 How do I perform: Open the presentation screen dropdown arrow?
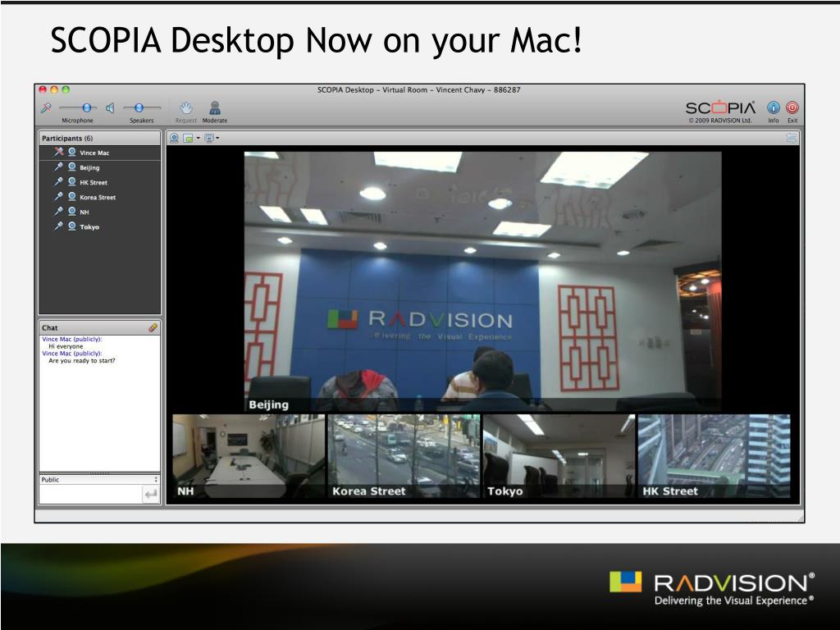point(217,138)
